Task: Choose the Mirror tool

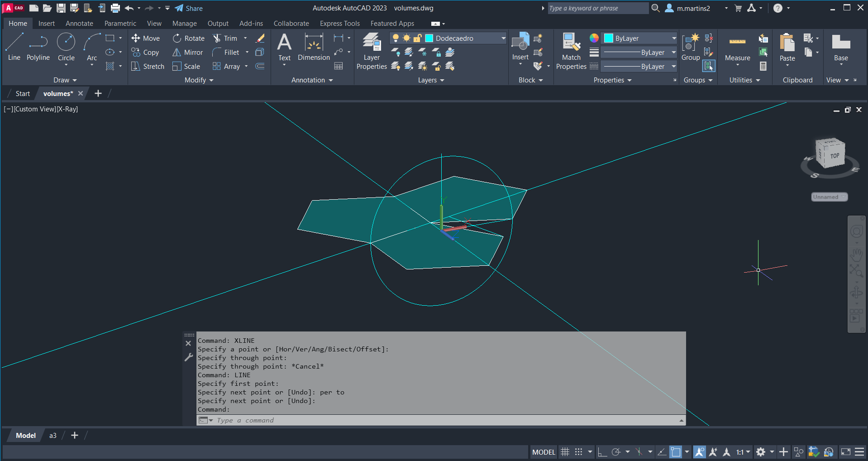Action: pyautogui.click(x=187, y=53)
